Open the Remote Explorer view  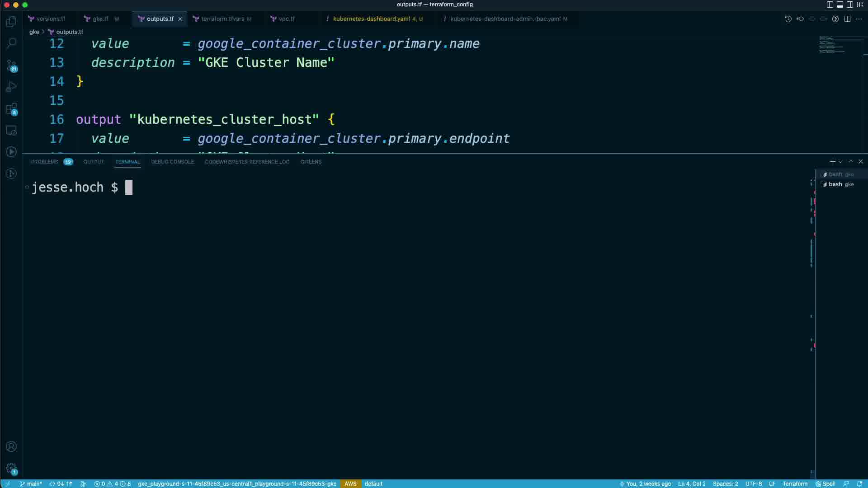pyautogui.click(x=11, y=131)
